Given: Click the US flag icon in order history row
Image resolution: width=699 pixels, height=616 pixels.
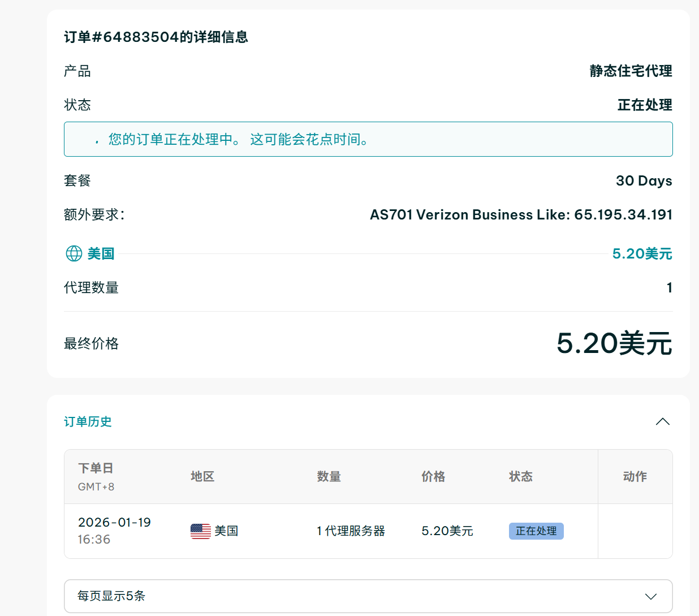Looking at the screenshot, I should tap(199, 531).
